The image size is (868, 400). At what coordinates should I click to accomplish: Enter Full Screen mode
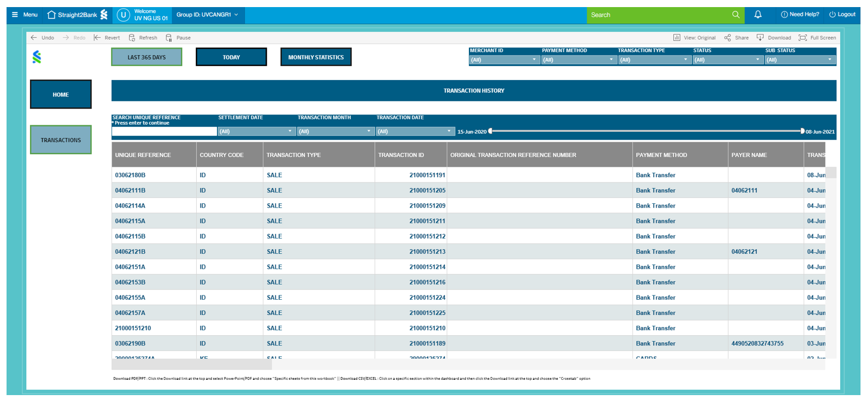click(803, 38)
